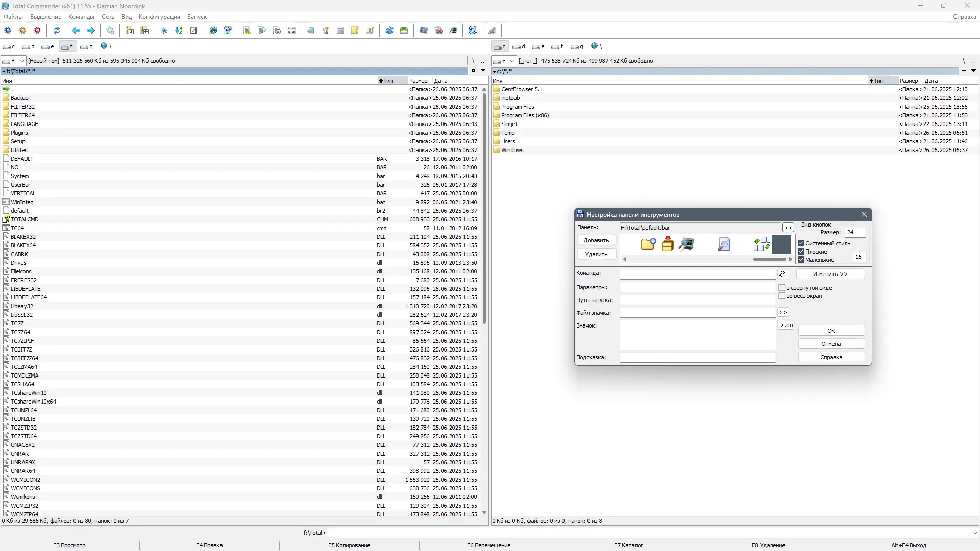Select the new folder icon in dialog
980x551 pixels.
tap(648, 244)
